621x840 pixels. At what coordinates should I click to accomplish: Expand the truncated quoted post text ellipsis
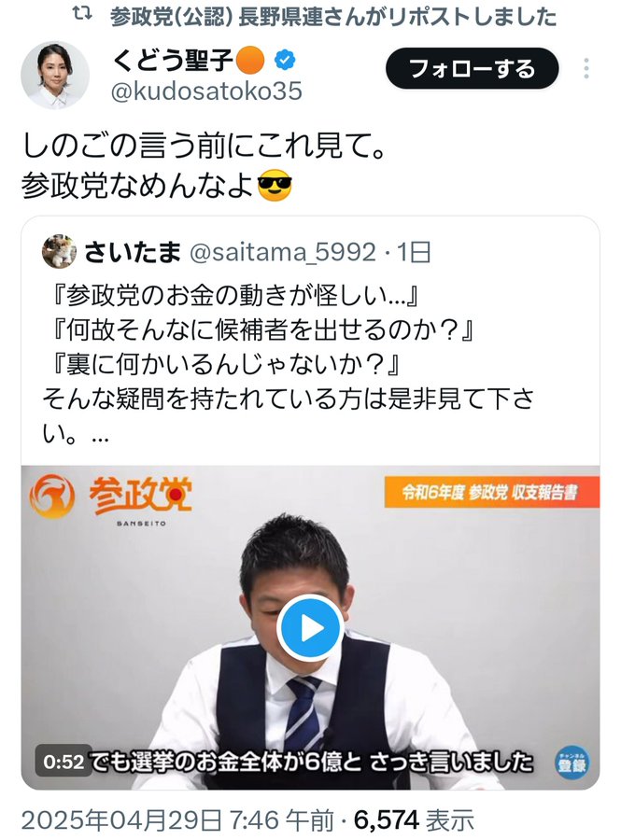[100, 437]
